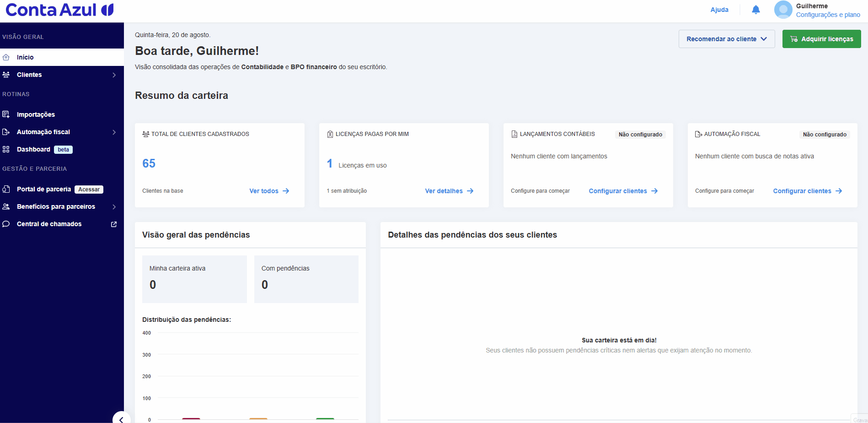The width and height of the screenshot is (868, 423).
Task: Click the client count 65
Action: pyautogui.click(x=149, y=163)
